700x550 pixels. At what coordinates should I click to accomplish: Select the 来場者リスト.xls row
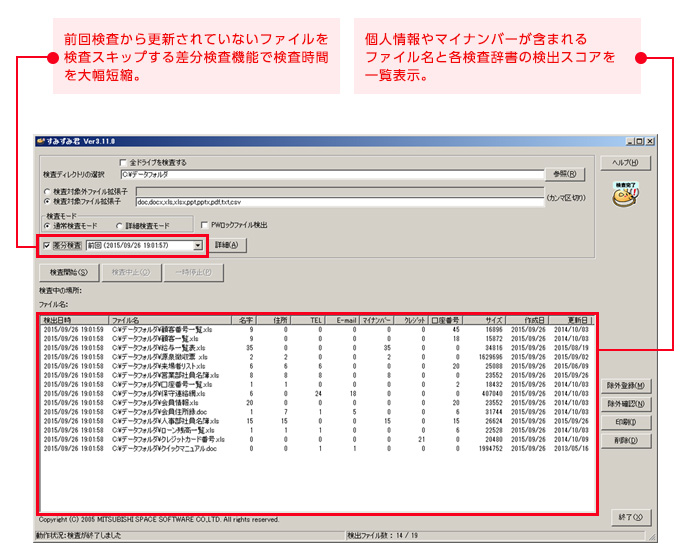click(x=316, y=367)
